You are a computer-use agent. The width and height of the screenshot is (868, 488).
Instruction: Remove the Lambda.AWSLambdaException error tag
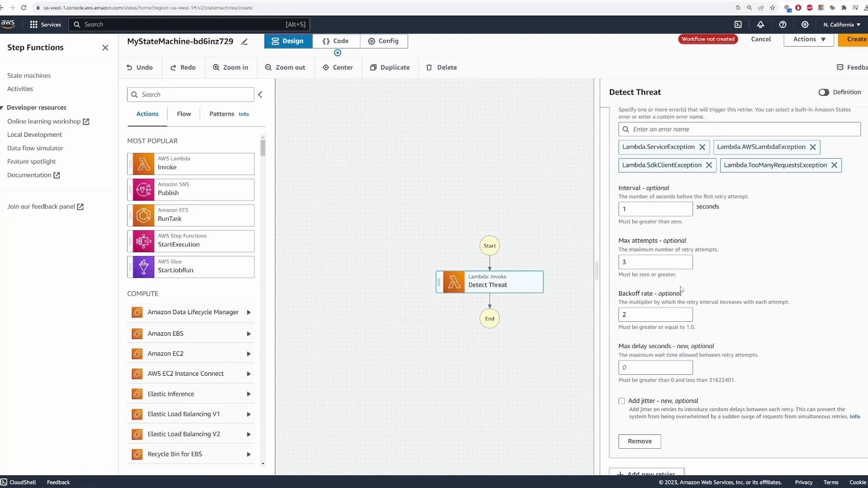813,147
